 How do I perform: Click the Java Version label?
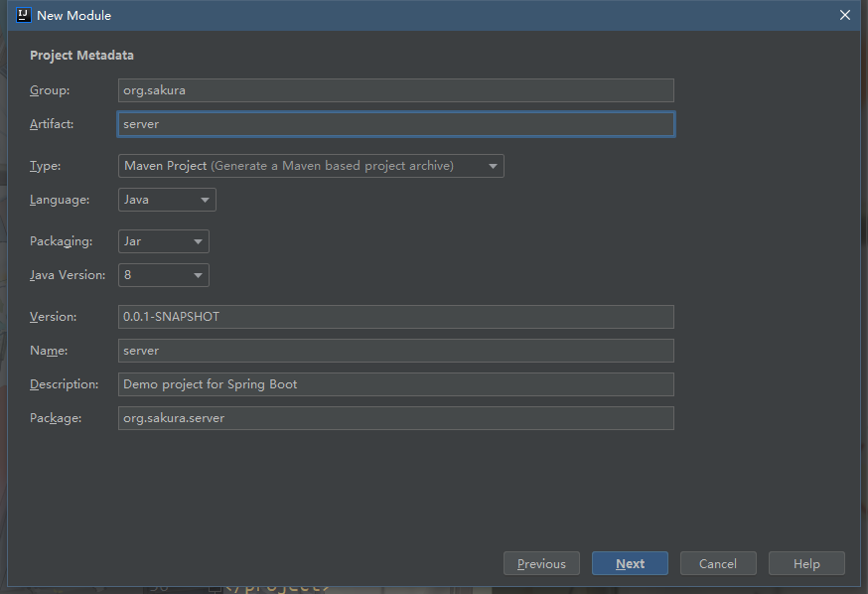[68, 275]
